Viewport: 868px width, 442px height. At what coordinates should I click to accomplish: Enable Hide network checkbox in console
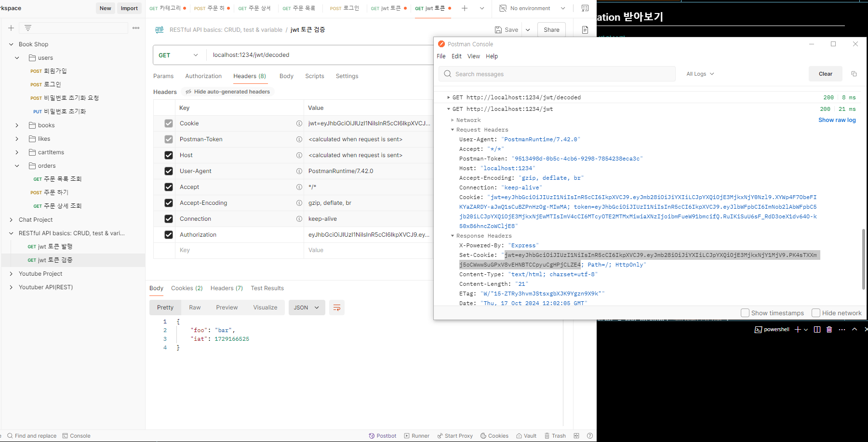pyautogui.click(x=816, y=313)
